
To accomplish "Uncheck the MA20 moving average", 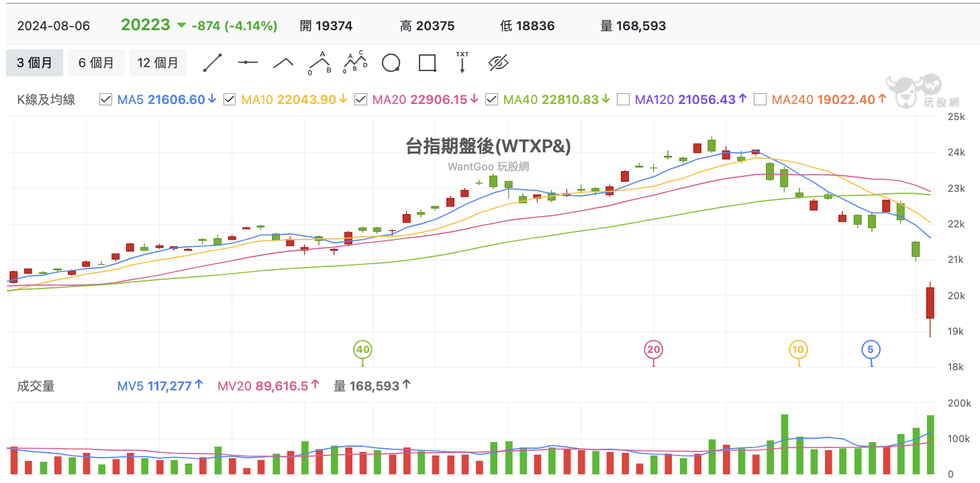I will pyautogui.click(x=360, y=99).
